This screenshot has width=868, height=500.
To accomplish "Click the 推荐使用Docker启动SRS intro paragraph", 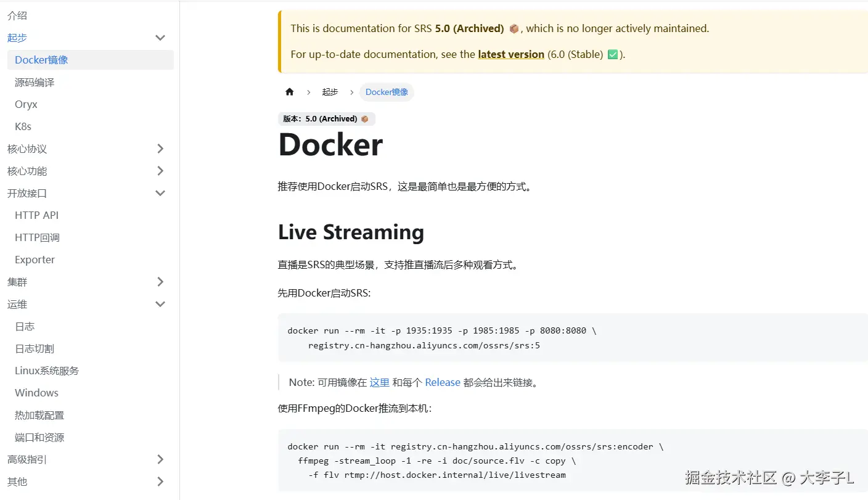I will (x=404, y=186).
